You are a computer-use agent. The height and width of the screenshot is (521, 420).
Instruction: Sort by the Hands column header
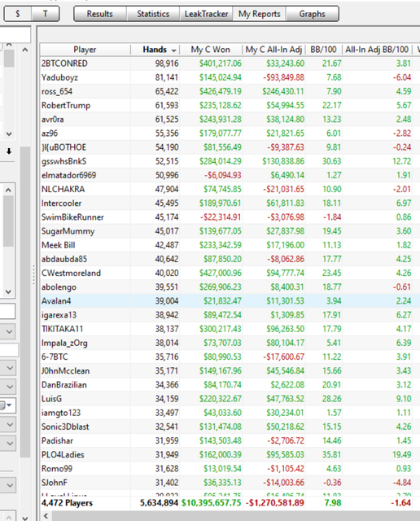click(155, 50)
